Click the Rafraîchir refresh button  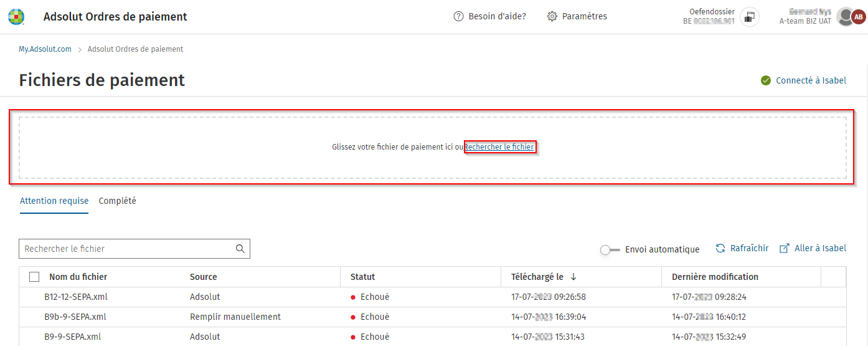[x=742, y=248]
